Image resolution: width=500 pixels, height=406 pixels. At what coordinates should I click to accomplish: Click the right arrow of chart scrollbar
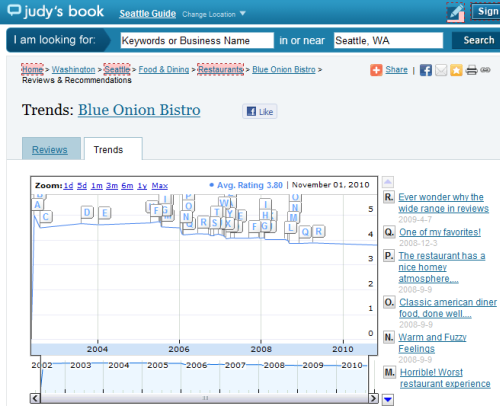(x=373, y=398)
